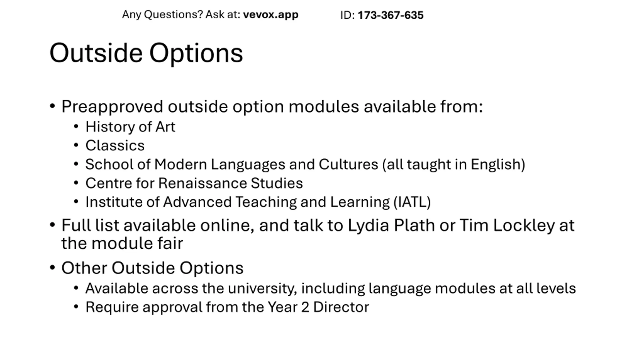Image resolution: width=644 pixels, height=362 pixels.
Task: Click School of Modern Languages and Cultures line
Action: click(305, 164)
